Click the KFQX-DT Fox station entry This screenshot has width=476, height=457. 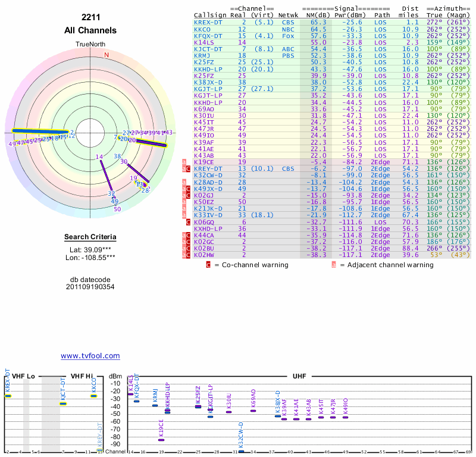pyautogui.click(x=208, y=36)
